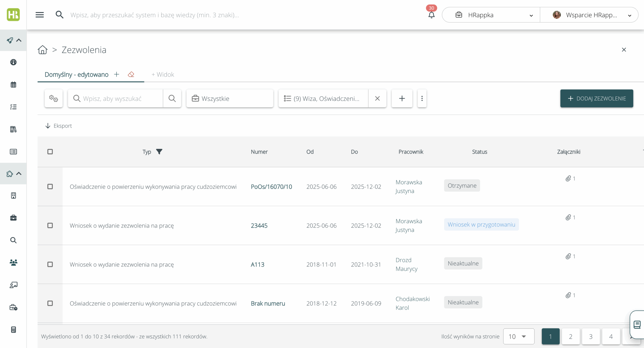The image size is (644, 348).
Task: Select the A113 row checkbox
Action: (50, 264)
